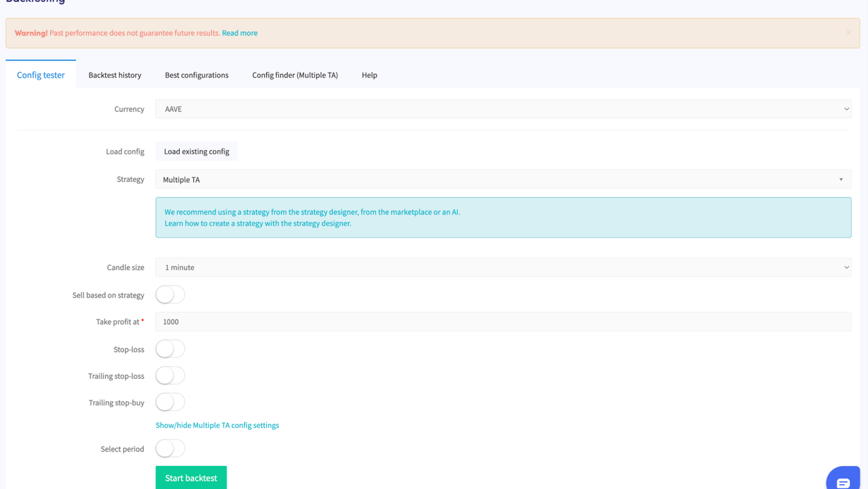
Task: Click Load existing config button
Action: pos(197,151)
